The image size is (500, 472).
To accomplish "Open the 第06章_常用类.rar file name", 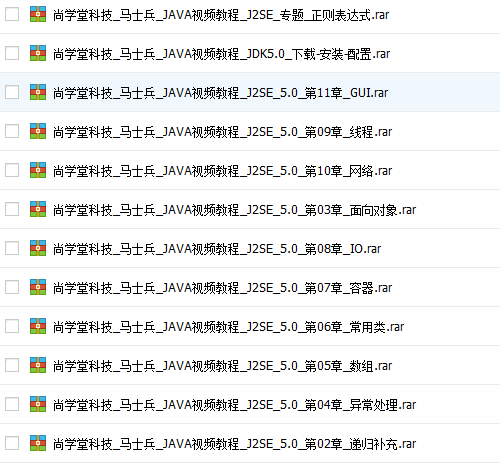I will point(229,327).
